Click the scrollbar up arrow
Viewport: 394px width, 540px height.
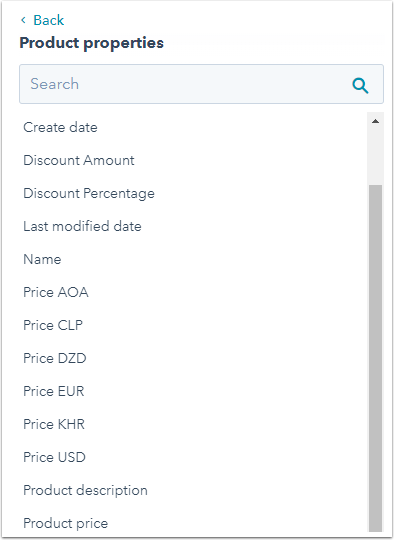coord(375,121)
